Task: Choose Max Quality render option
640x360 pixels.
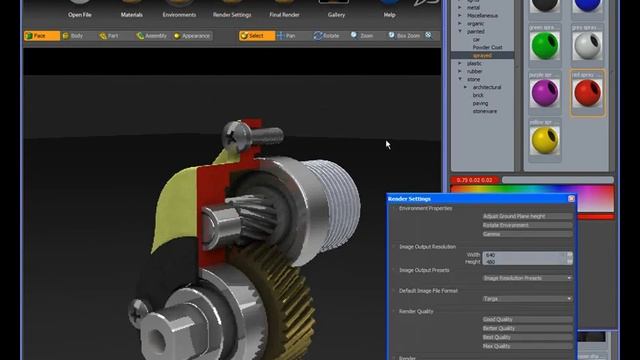Action: [x=527, y=347]
